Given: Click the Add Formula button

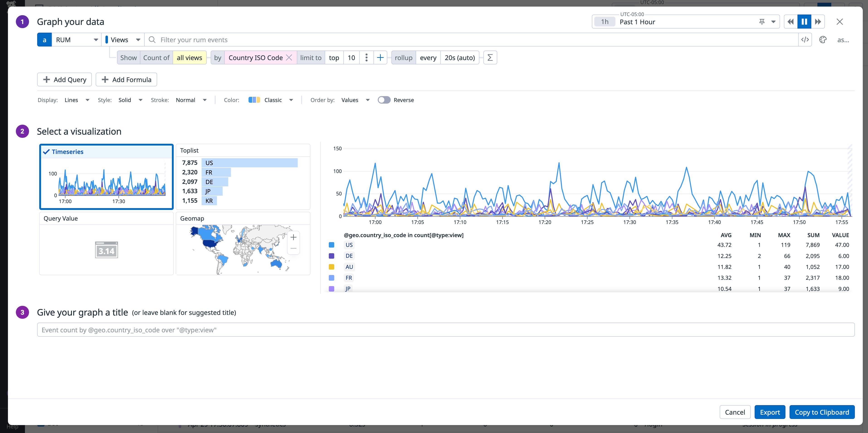Looking at the screenshot, I should [126, 80].
